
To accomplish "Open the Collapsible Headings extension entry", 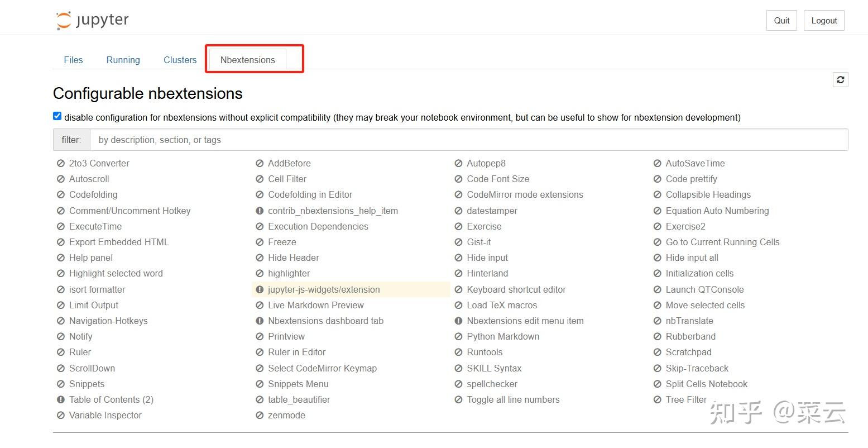I will pos(708,194).
